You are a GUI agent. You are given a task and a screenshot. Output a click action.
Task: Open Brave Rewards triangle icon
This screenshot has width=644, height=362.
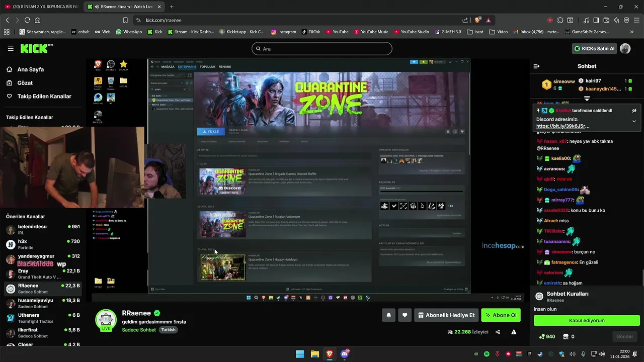488,20
